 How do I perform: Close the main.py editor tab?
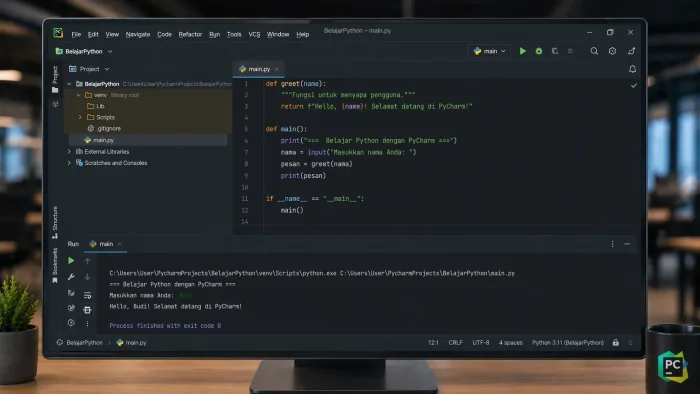click(277, 69)
